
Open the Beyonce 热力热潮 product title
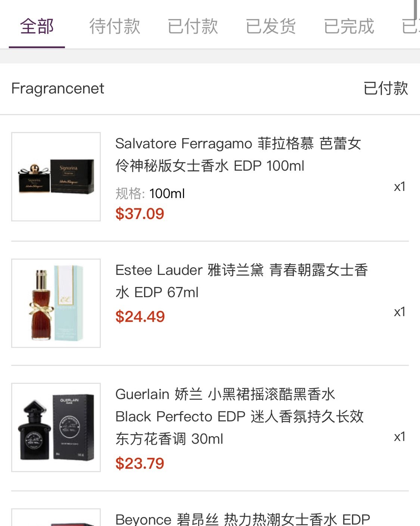point(243,519)
